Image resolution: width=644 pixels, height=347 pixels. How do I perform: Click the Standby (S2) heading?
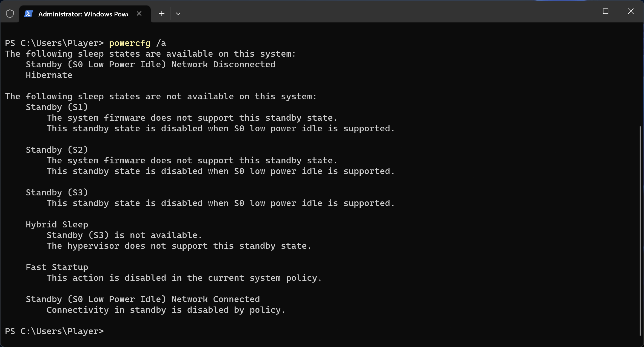(x=57, y=150)
